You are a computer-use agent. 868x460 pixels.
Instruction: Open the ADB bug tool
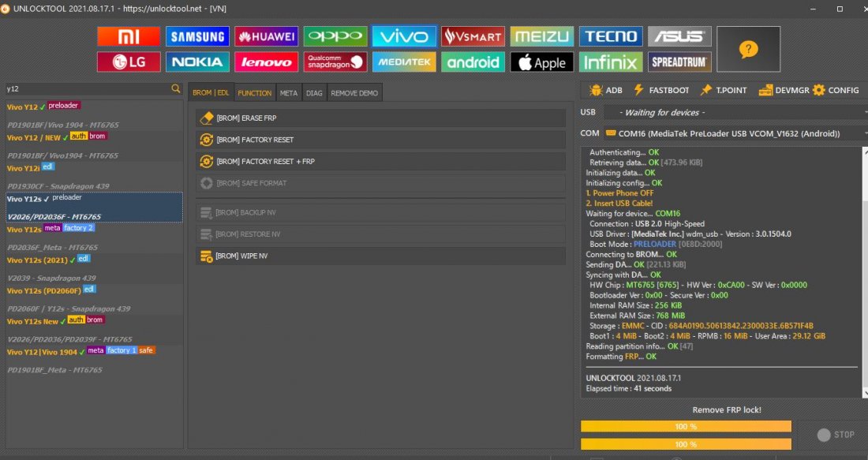pyautogui.click(x=605, y=90)
